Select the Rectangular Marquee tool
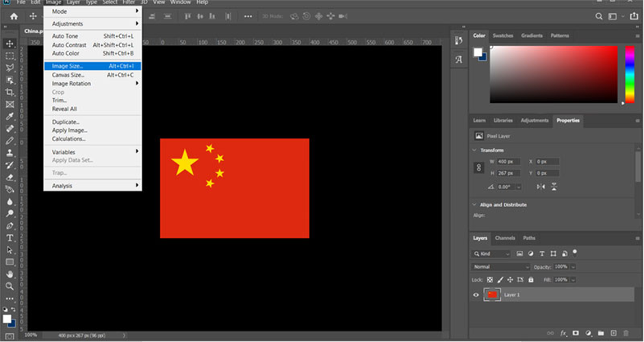 pos(10,56)
